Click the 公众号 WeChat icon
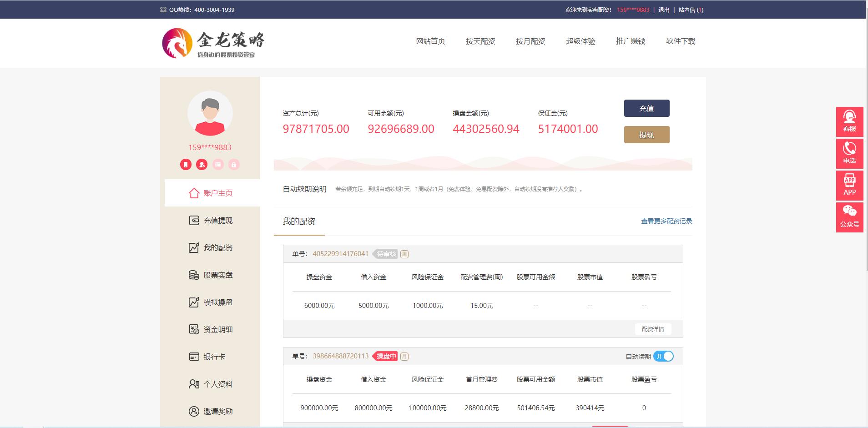Screen dimensions: 868x428 pyautogui.click(x=849, y=217)
